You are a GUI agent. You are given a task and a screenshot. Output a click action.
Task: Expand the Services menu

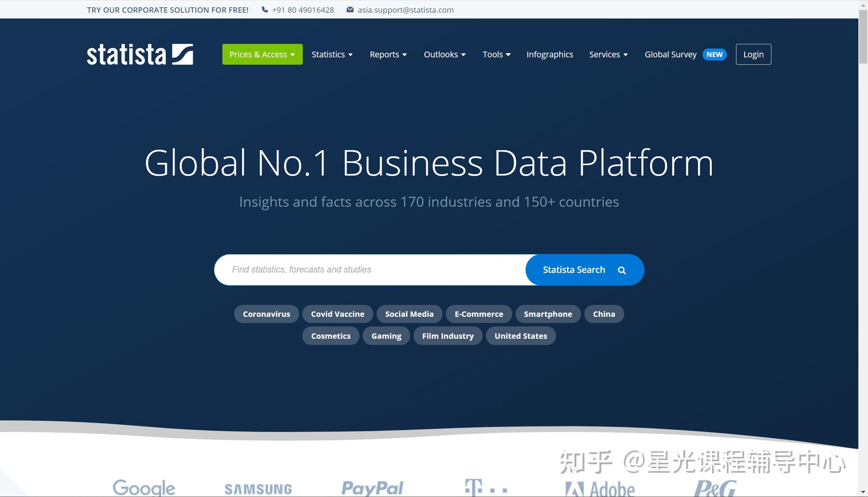pos(608,54)
